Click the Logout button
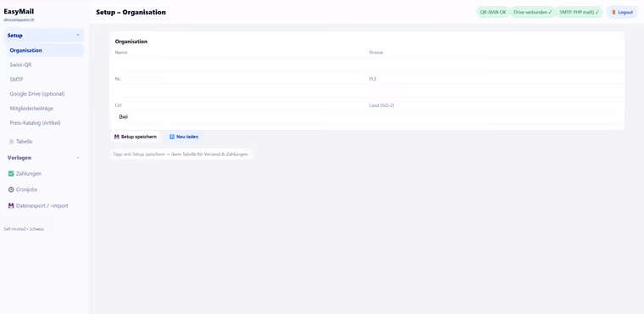 [x=622, y=13]
